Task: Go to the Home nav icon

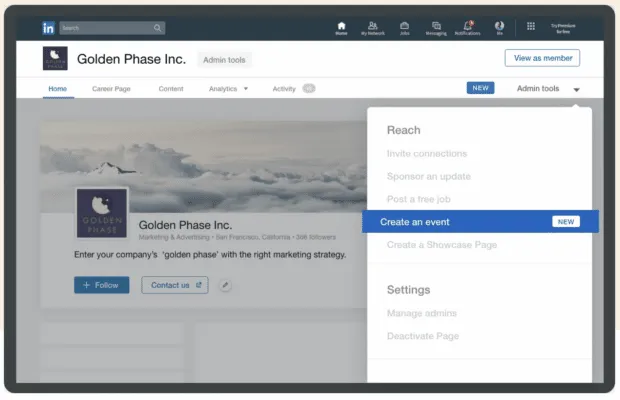Action: pyautogui.click(x=341, y=28)
